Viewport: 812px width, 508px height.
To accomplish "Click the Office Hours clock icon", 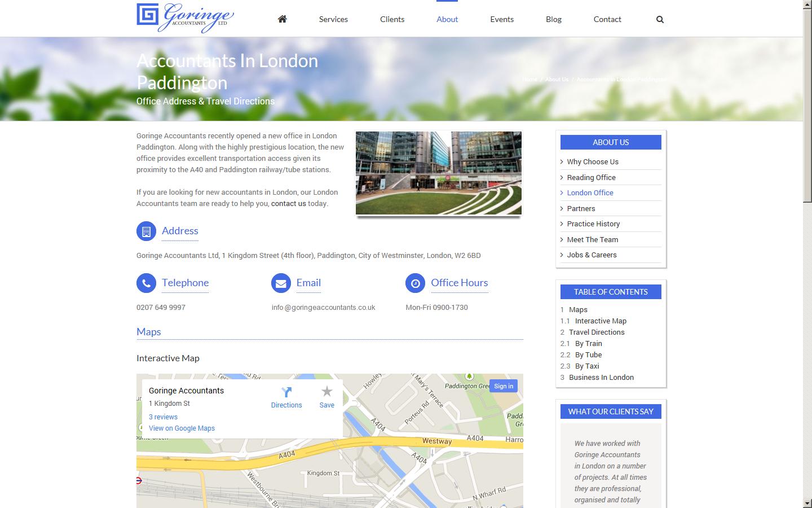I will [415, 283].
